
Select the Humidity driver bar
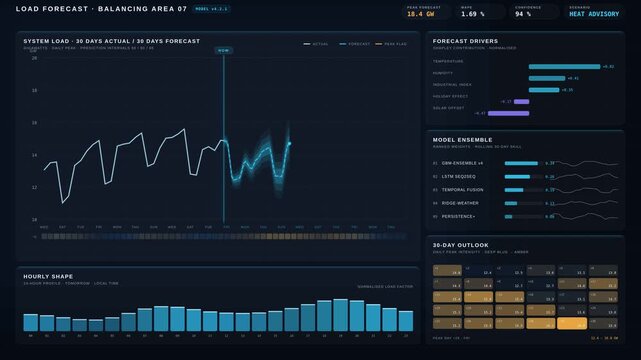pos(547,78)
